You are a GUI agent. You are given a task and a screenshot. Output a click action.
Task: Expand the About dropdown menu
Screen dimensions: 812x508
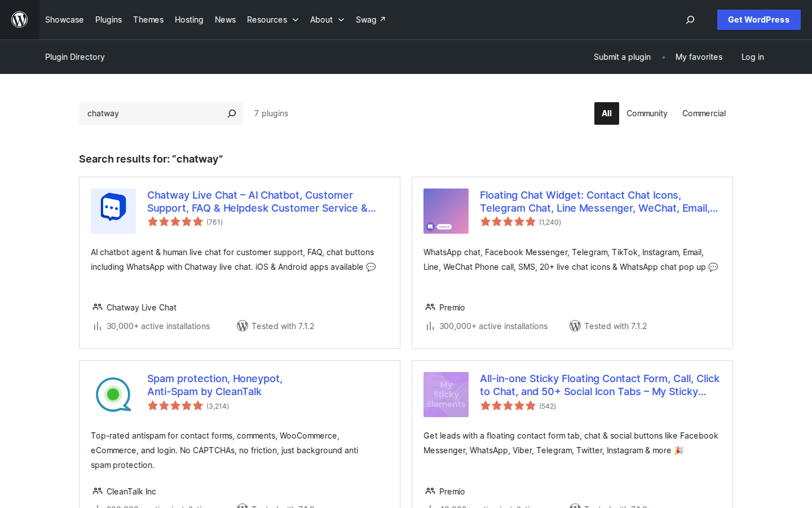(x=327, y=20)
